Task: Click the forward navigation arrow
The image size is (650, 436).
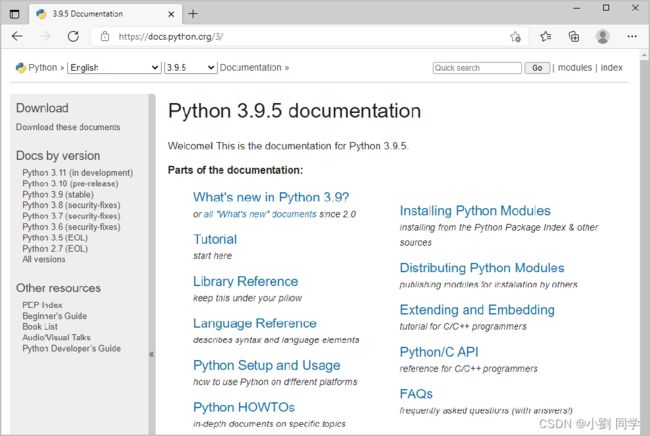Action: [x=45, y=36]
